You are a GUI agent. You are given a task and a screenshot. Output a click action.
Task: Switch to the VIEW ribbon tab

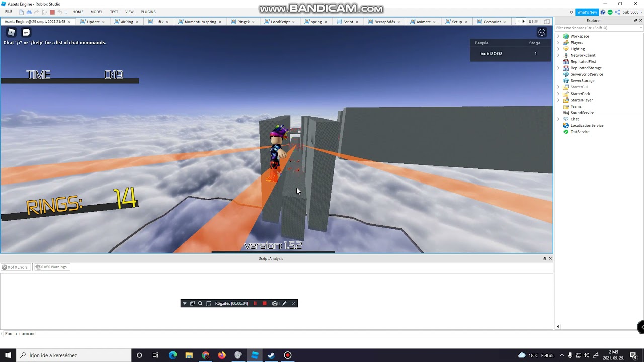click(129, 12)
